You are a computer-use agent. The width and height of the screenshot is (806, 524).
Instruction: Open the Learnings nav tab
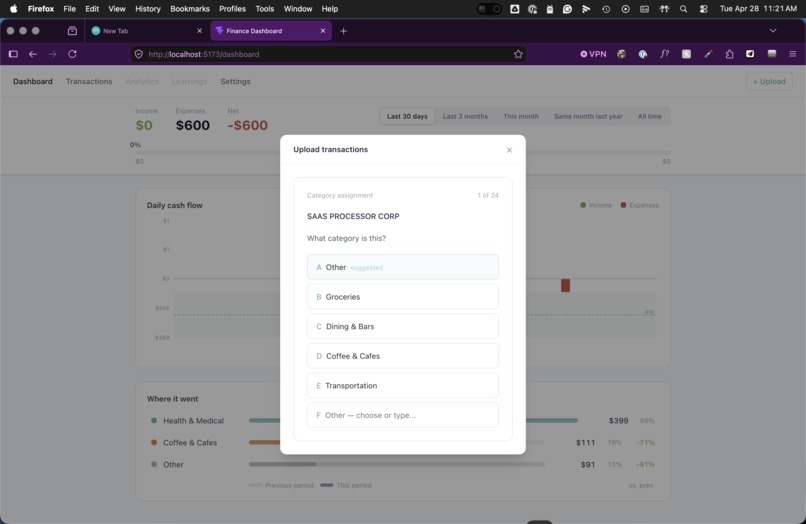[189, 81]
